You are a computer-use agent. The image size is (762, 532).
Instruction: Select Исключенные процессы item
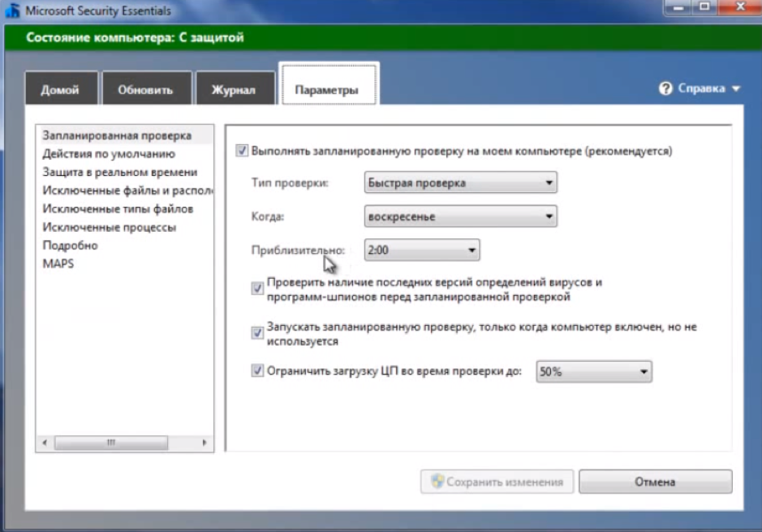(124, 227)
